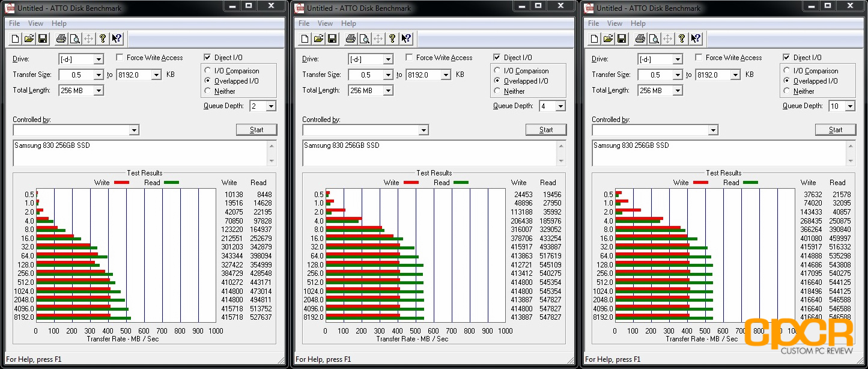Click Start button in Queue Depth 10 window
868x369 pixels.
pos(836,130)
